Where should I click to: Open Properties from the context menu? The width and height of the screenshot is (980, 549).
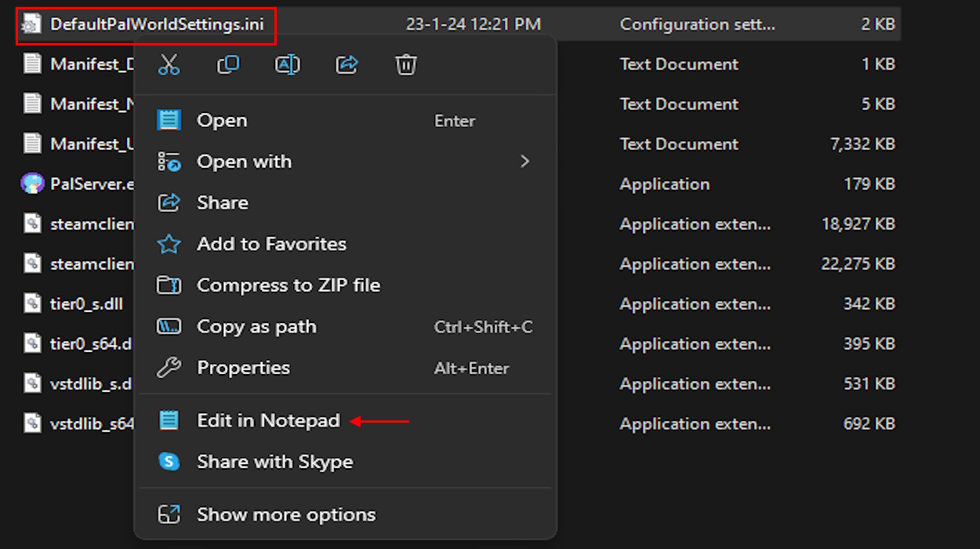coord(243,368)
